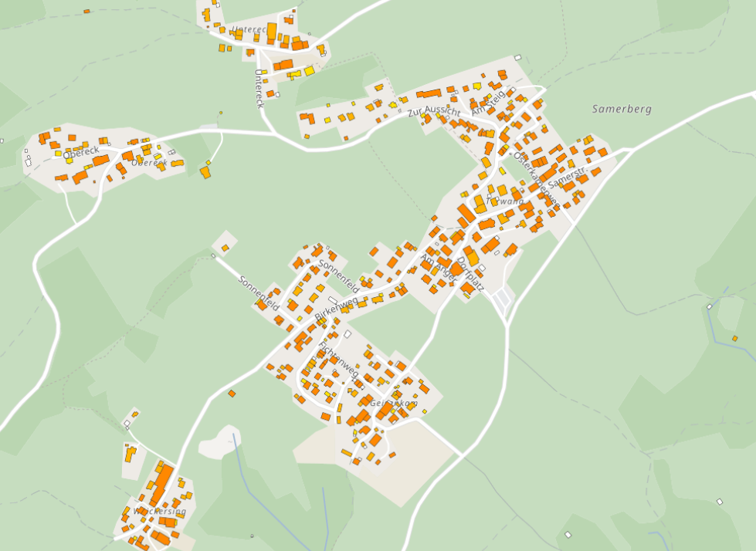Click the Osterkamerweg street label
The width and height of the screenshot is (756, 551).
click(536, 180)
